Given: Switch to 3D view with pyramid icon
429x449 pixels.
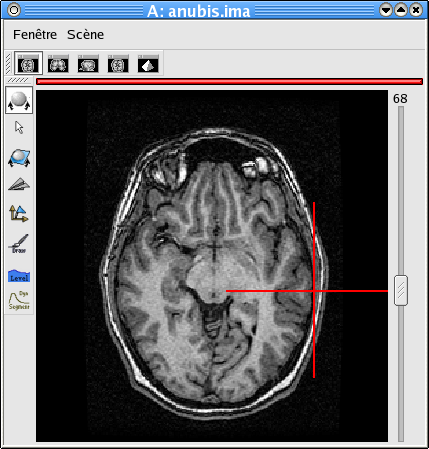Looking at the screenshot, I should 148,63.
